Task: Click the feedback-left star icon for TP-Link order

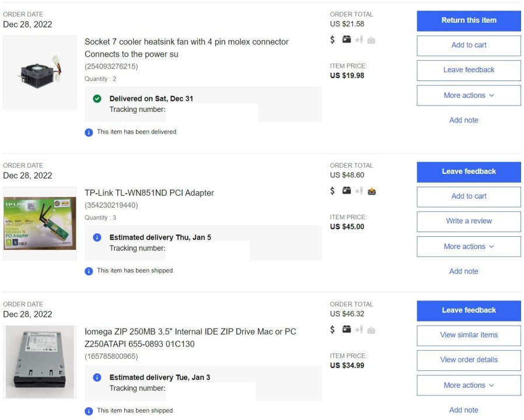Action: (359, 191)
